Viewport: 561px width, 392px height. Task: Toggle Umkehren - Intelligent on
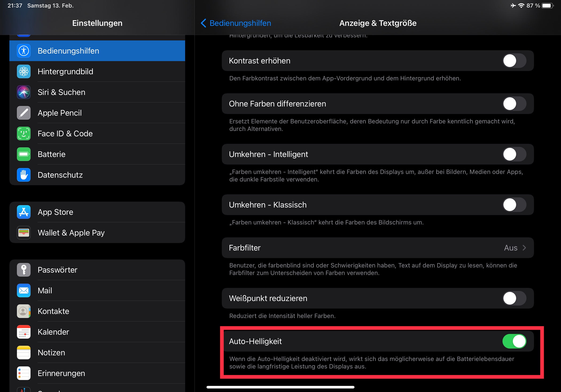tap(514, 154)
